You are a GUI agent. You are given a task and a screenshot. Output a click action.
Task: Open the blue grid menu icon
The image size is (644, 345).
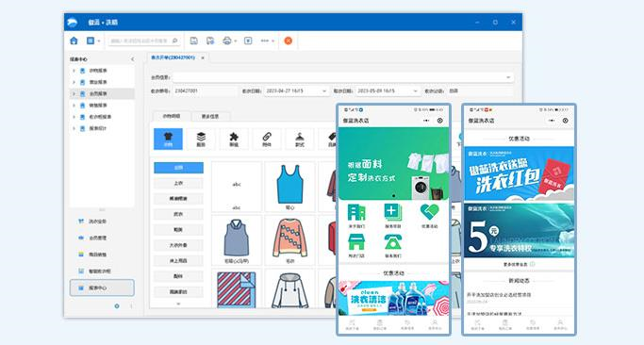tap(91, 41)
